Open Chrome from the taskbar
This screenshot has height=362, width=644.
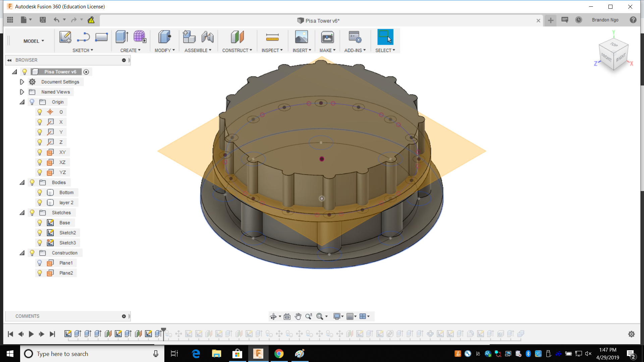pyautogui.click(x=279, y=354)
